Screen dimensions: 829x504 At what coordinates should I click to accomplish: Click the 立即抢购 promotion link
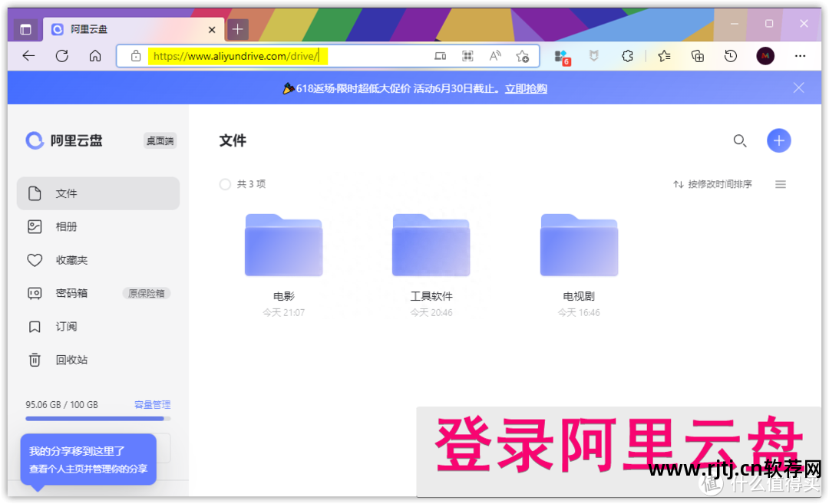pyautogui.click(x=526, y=88)
